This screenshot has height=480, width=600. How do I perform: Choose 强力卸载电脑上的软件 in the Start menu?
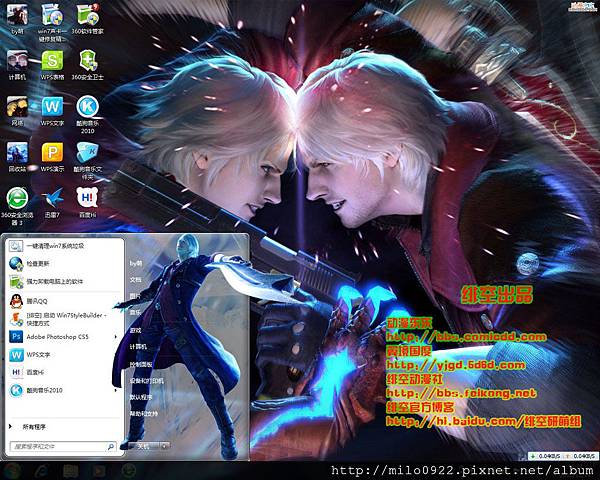pyautogui.click(x=64, y=281)
